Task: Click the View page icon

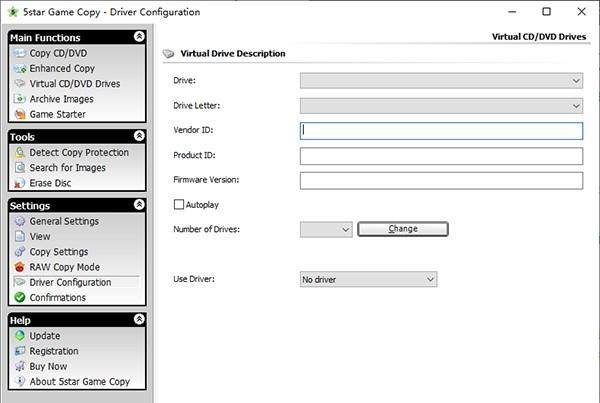Action: tap(20, 237)
